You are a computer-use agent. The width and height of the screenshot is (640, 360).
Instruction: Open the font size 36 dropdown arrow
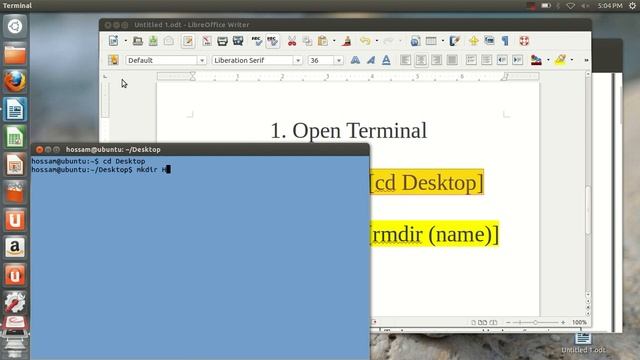click(338, 60)
